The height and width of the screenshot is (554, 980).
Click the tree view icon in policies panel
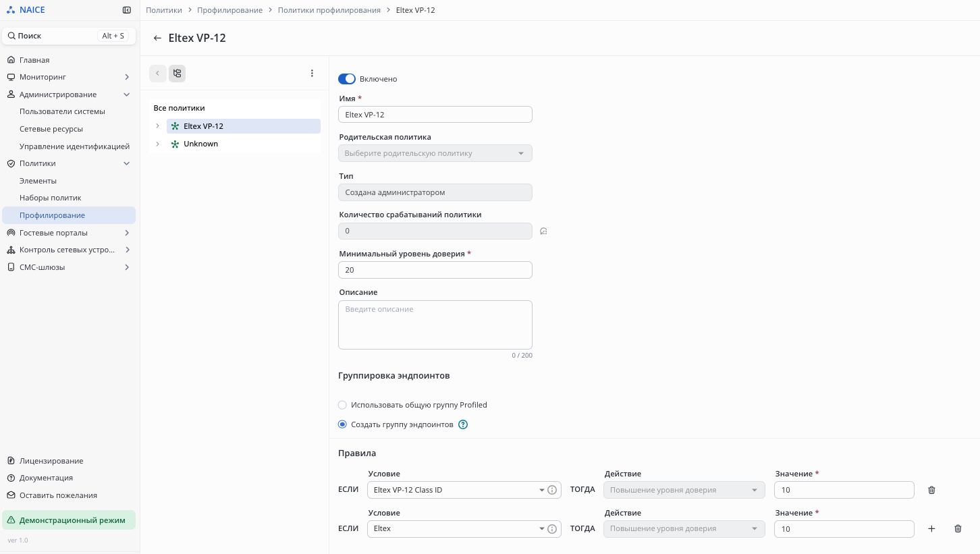pyautogui.click(x=177, y=74)
